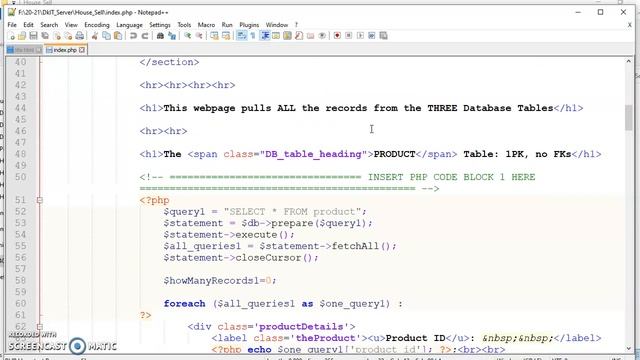Image resolution: width=640 pixels, height=360 pixels.
Task: Toggle the indent guide button
Action: coord(264,36)
